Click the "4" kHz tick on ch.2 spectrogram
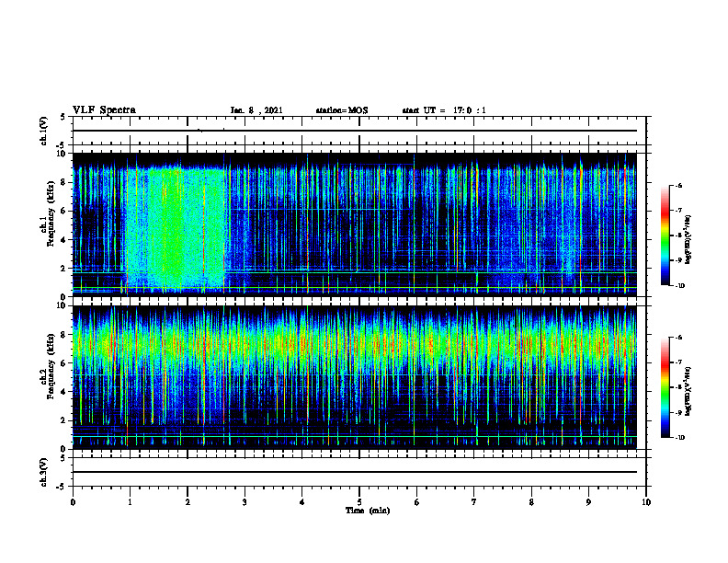Image resolution: width=728 pixels, height=563 pixels. click(x=64, y=392)
